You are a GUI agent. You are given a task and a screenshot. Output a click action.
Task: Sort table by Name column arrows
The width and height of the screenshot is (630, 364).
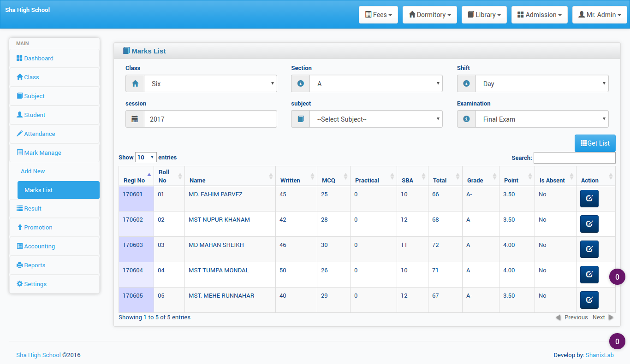tap(271, 176)
